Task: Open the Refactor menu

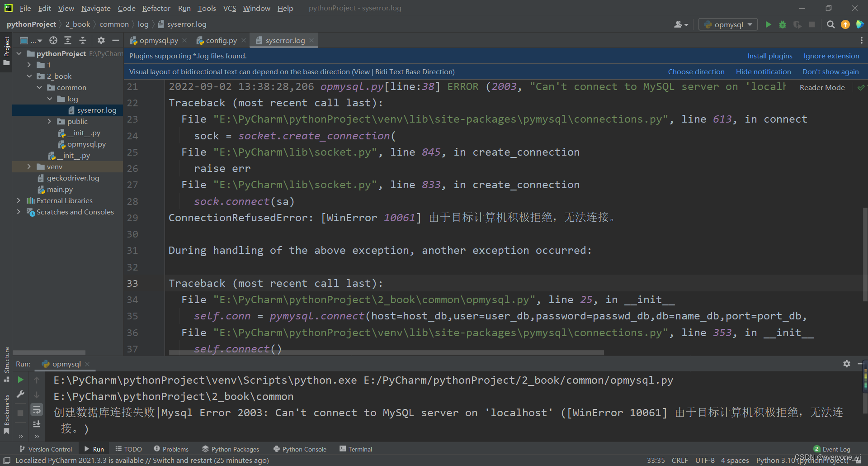Action: click(156, 8)
